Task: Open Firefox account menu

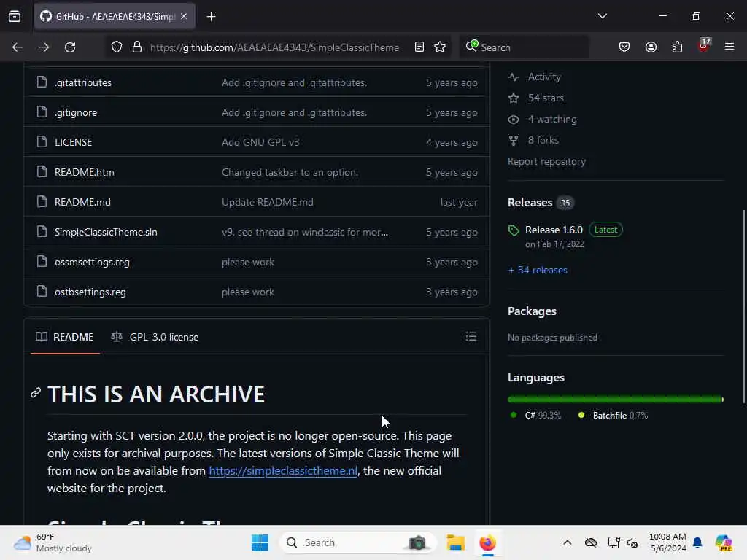Action: pyautogui.click(x=651, y=47)
